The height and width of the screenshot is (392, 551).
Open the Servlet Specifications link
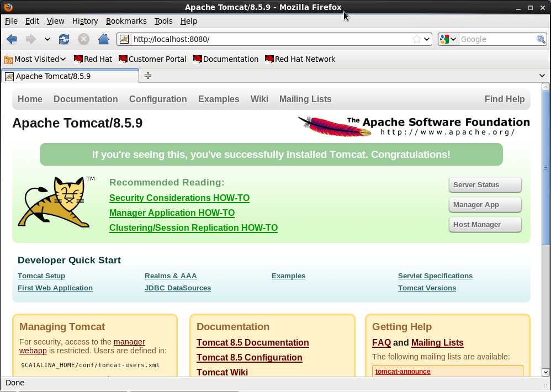435,276
